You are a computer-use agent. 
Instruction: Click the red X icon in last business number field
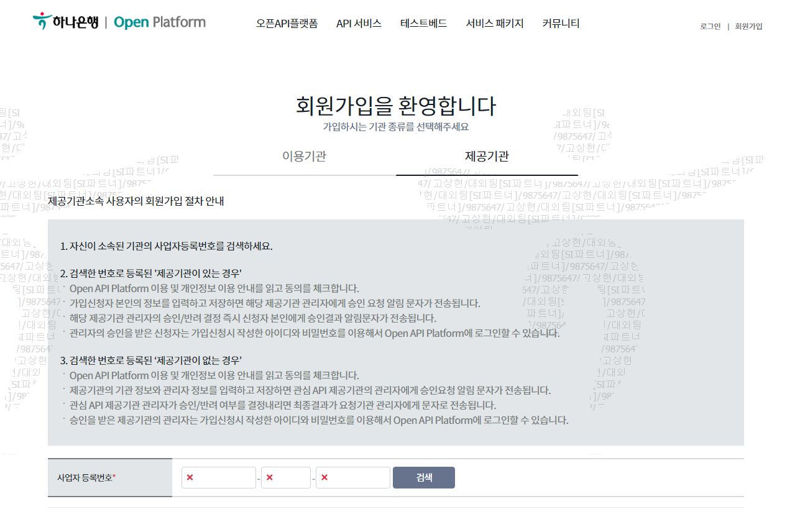point(324,477)
